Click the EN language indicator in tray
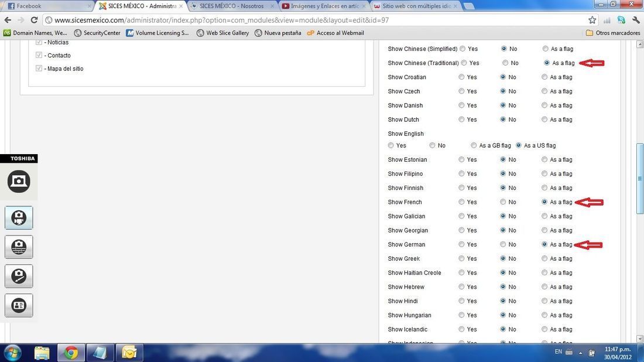Viewport: 644px width, 362px height. click(x=558, y=351)
